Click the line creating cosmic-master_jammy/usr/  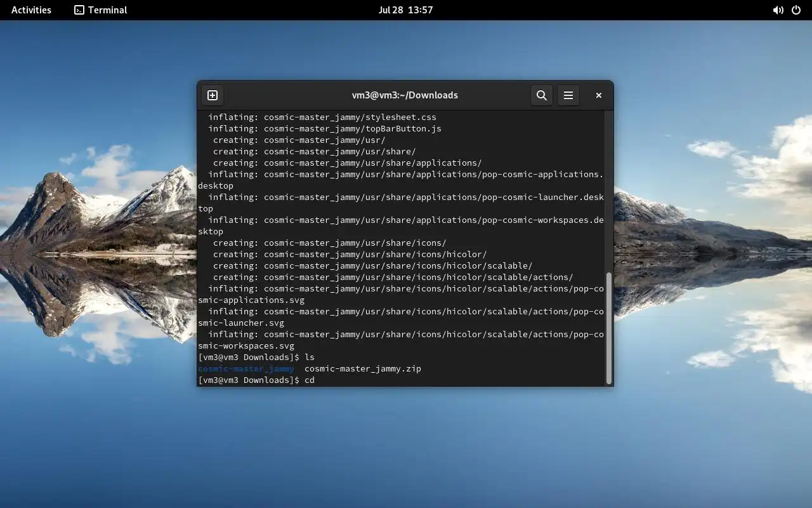(299, 140)
